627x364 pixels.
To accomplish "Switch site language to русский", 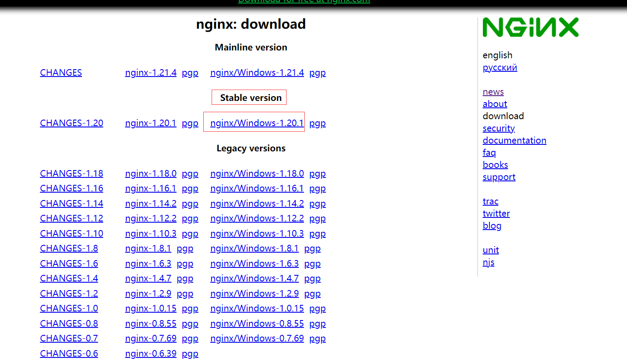I will [500, 67].
